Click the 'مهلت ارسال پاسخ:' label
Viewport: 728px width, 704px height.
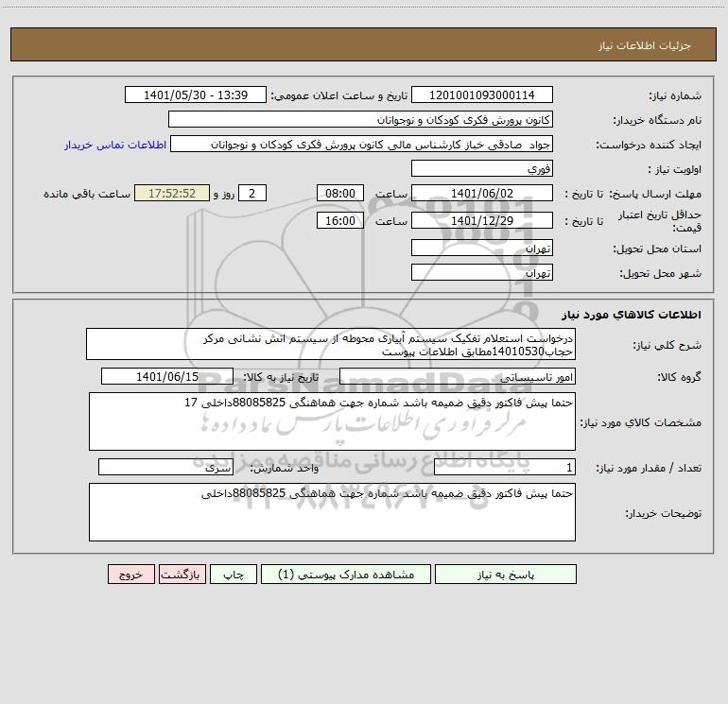point(655,194)
